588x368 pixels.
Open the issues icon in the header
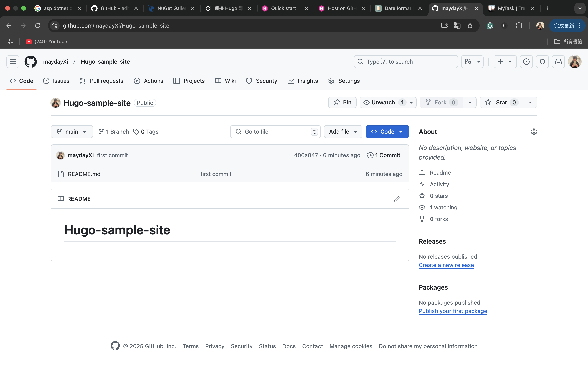tap(526, 62)
